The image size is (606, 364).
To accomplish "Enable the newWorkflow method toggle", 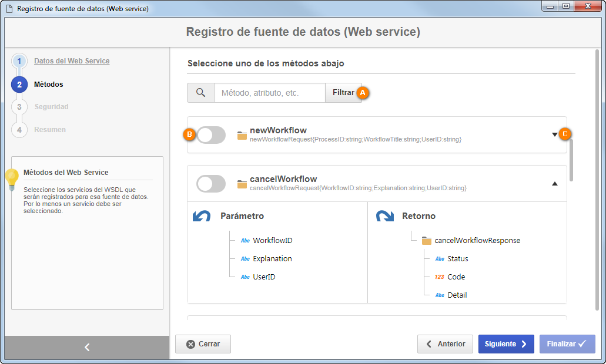I will click(211, 135).
